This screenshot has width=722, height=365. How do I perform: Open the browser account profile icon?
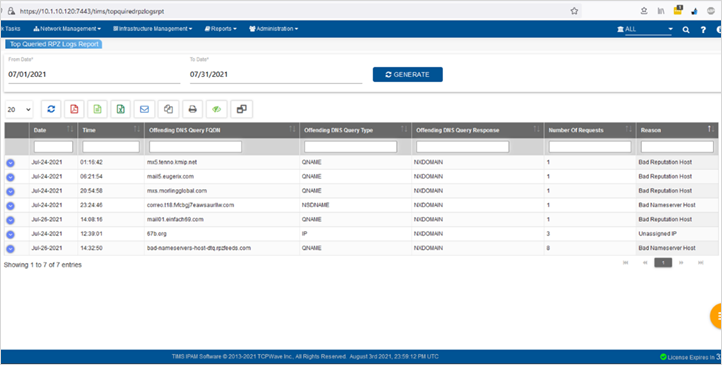(644, 11)
